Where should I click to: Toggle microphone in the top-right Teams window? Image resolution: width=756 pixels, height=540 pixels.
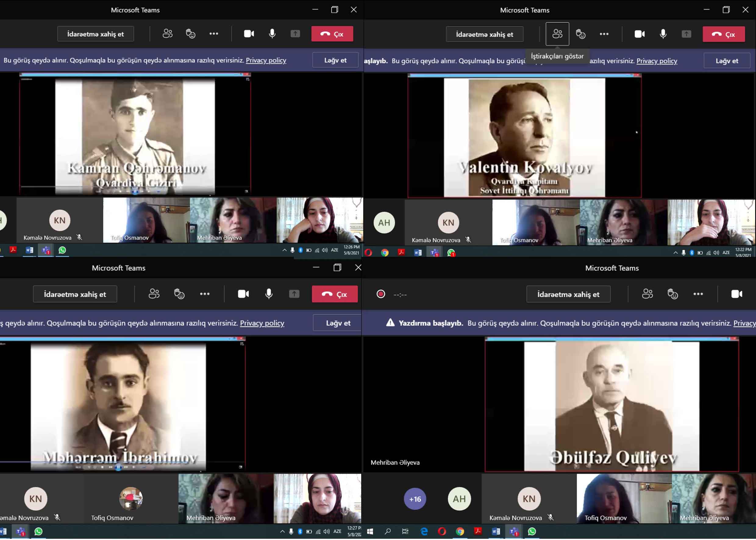point(663,34)
